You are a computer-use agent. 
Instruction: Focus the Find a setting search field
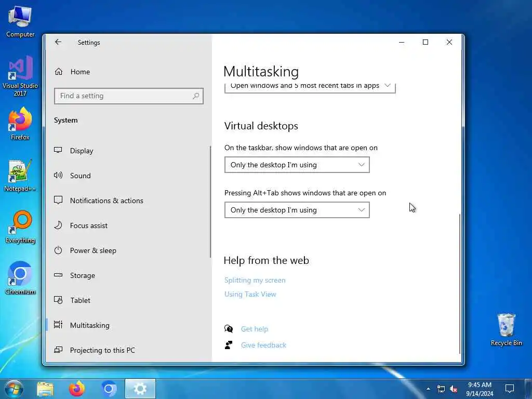[129, 96]
